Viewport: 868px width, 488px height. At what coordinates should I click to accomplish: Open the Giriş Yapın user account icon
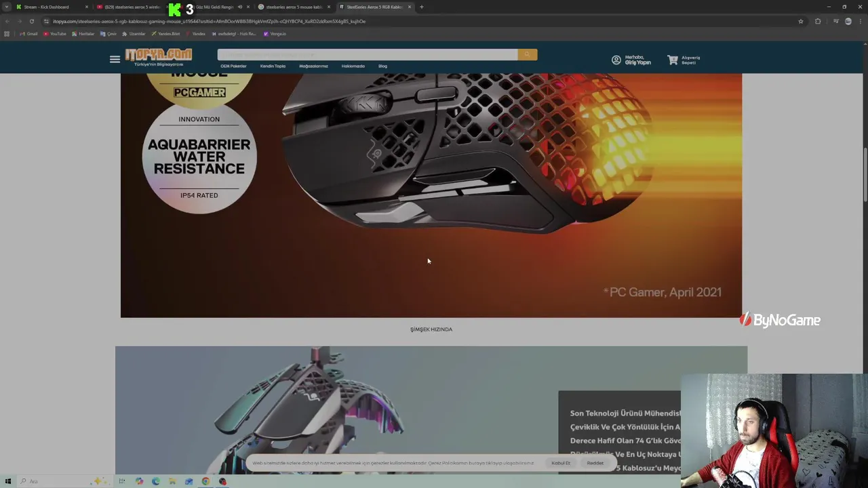tap(616, 60)
